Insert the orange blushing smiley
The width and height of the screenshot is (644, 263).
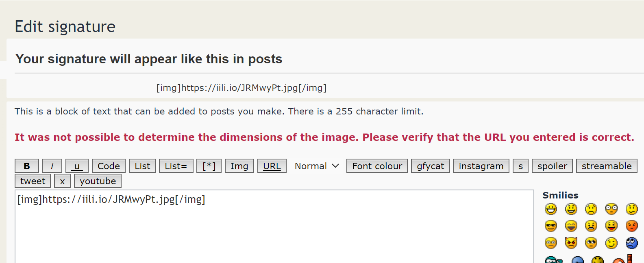[x=632, y=226]
